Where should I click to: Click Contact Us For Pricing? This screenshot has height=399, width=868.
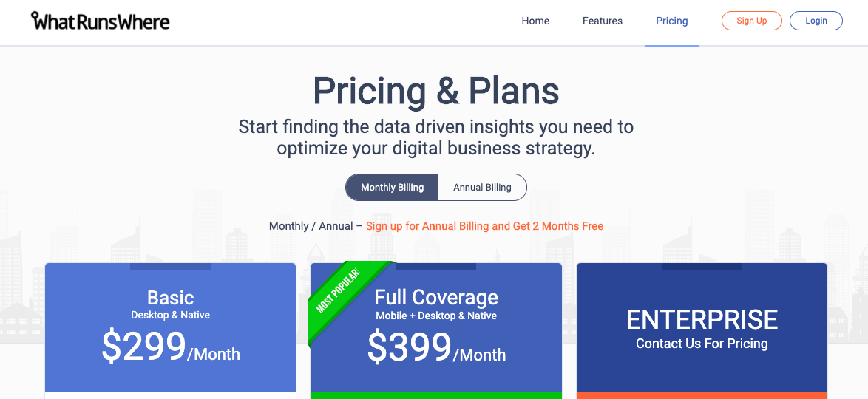702,344
